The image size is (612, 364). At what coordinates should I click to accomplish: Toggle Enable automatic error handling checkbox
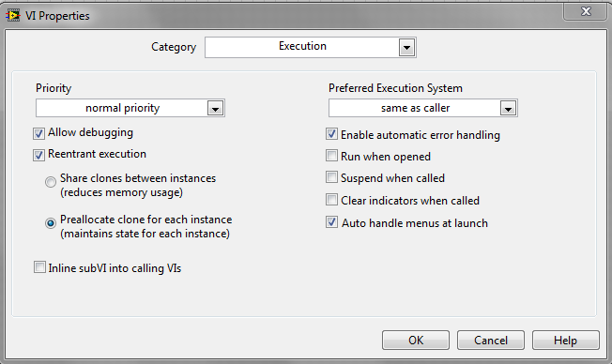click(x=331, y=134)
